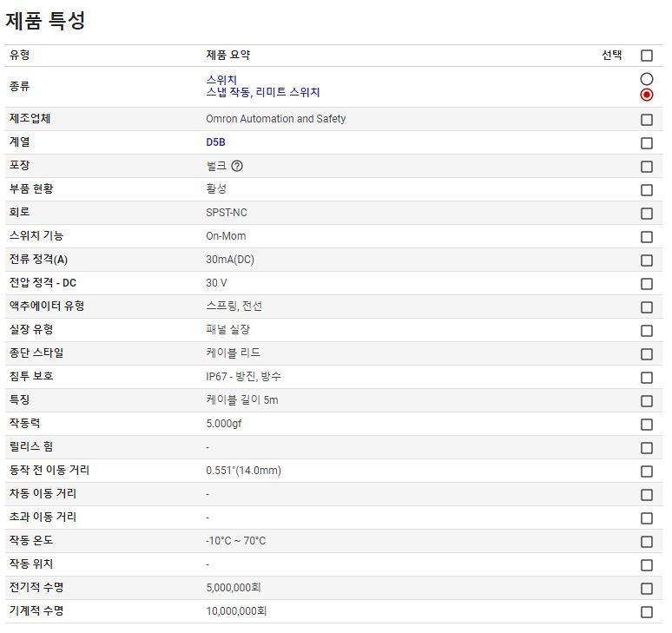The image size is (672, 633).
Task: Click the Omron Automation and Safety text
Action: tap(275, 119)
